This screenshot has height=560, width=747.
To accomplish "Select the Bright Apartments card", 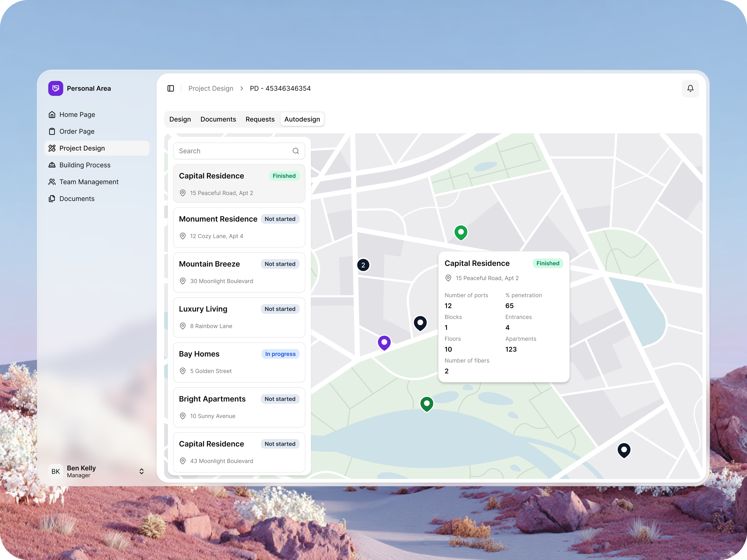I will point(239,407).
